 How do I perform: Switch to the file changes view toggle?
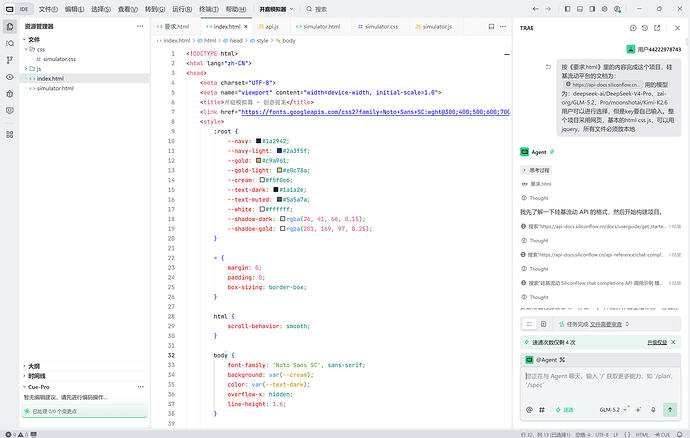click(x=543, y=324)
